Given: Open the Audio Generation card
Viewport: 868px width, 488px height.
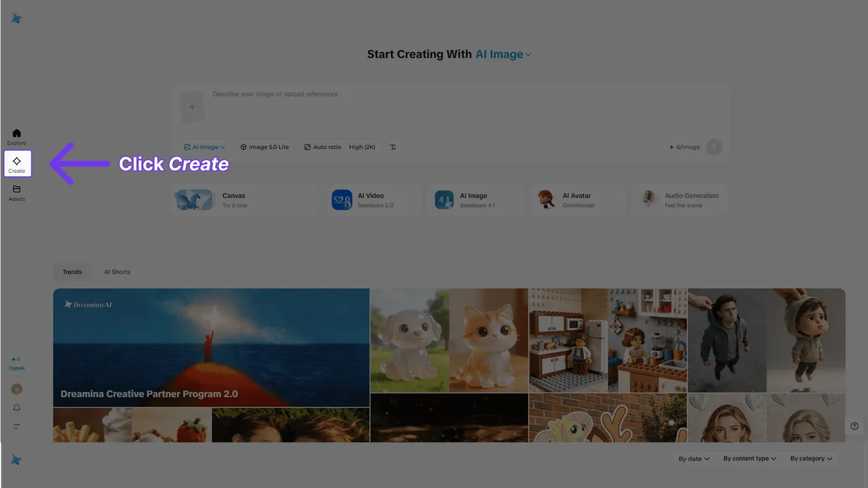Looking at the screenshot, I should [681, 200].
